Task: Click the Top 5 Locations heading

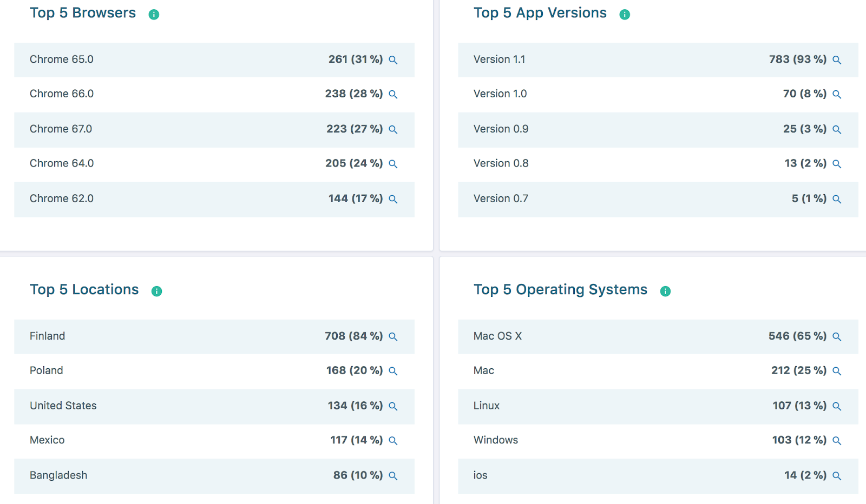Action: click(x=84, y=290)
